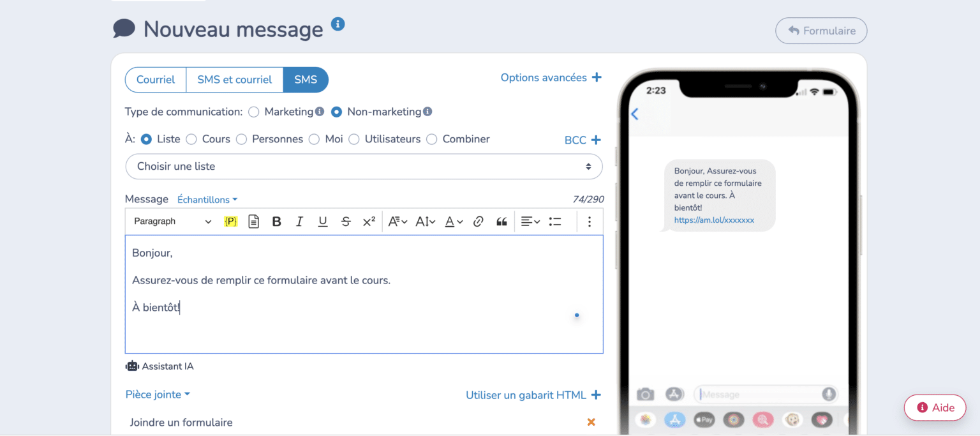Click the info icon beside Nouveau message
This screenshot has width=980, height=436.
[x=338, y=24]
